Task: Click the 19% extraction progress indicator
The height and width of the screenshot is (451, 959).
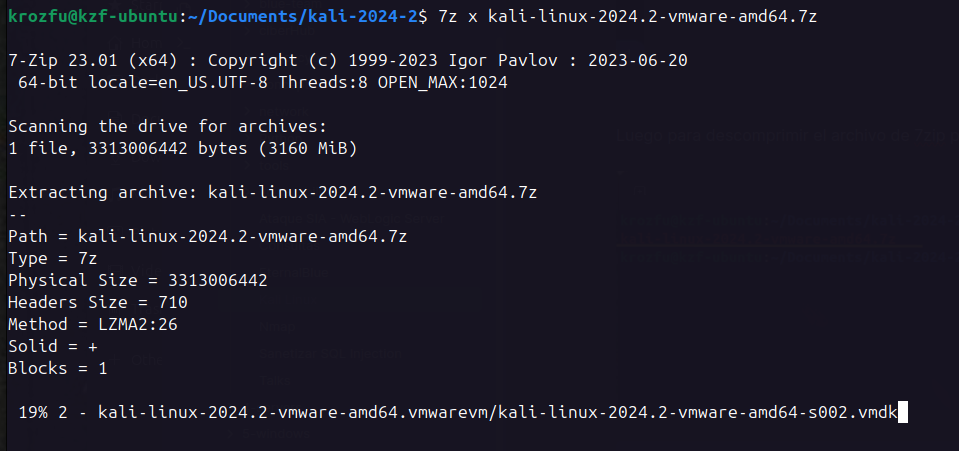Action: (35, 412)
